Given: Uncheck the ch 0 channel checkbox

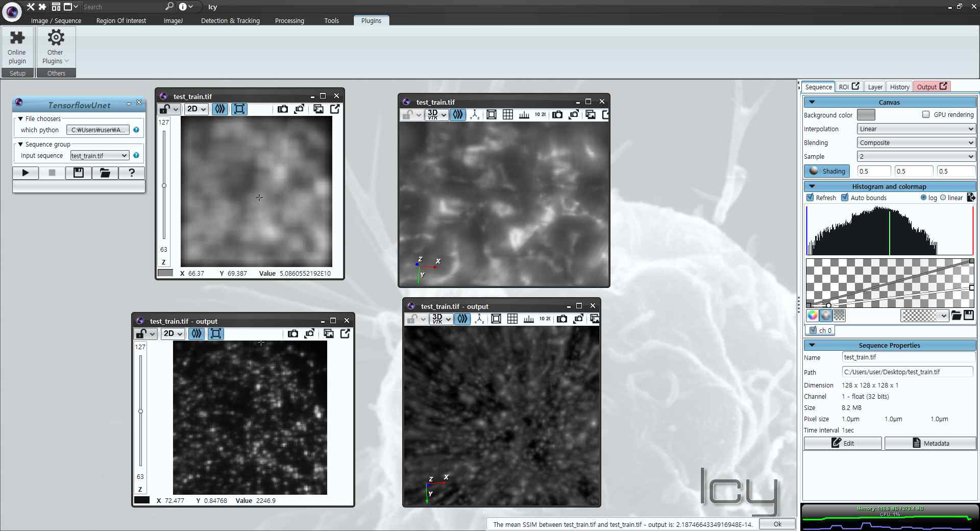Looking at the screenshot, I should [x=813, y=330].
